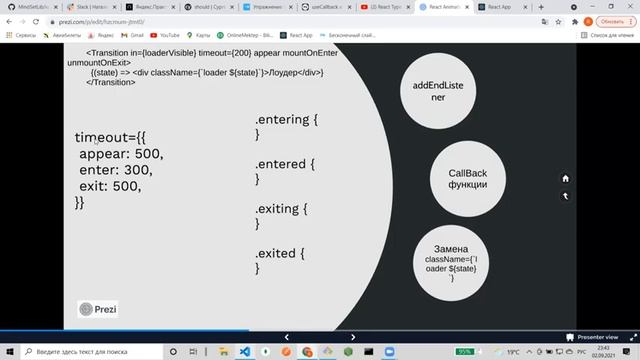Open the Gmail bookmark

(x=132, y=36)
